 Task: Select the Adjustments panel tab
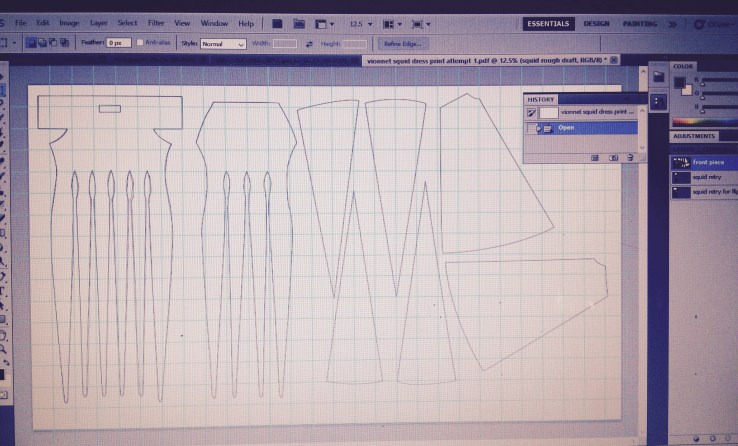(694, 136)
